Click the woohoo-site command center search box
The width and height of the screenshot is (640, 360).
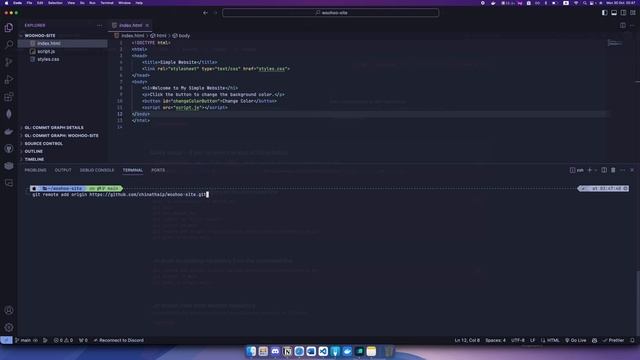pos(331,13)
